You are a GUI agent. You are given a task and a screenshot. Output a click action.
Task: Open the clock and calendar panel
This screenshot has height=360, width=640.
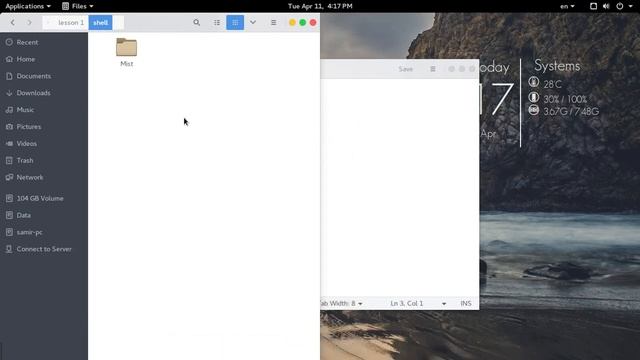click(320, 6)
